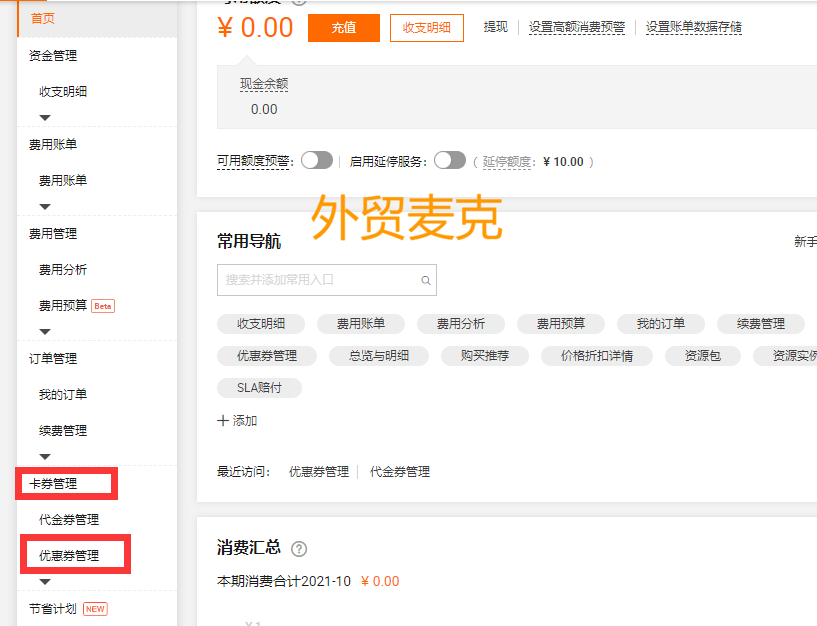Open 费用预算 Beta in the sidebar

click(x=63, y=306)
